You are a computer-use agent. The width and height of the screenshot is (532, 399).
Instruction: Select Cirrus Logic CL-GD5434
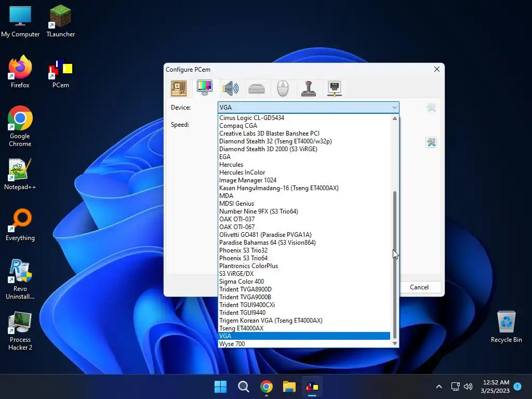click(304, 118)
